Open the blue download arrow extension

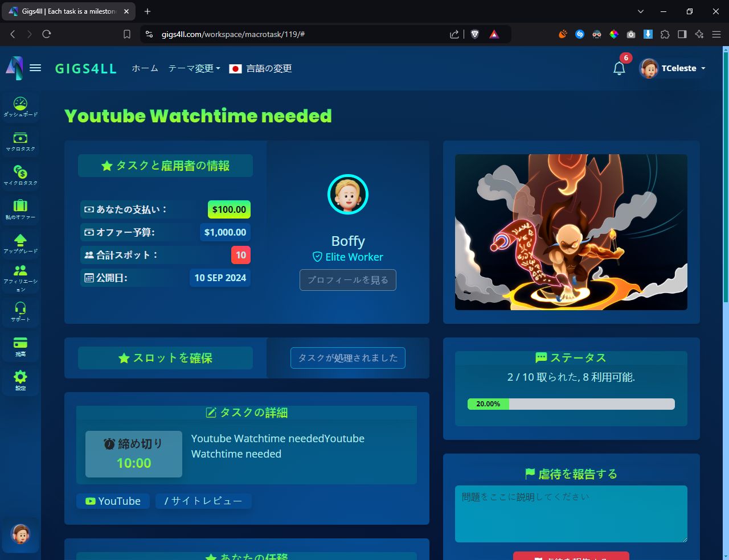(648, 34)
